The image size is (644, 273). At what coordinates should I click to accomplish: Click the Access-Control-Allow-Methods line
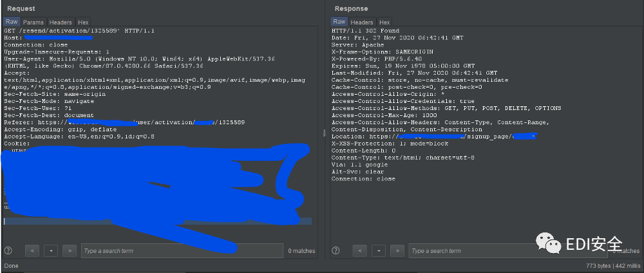point(446,108)
